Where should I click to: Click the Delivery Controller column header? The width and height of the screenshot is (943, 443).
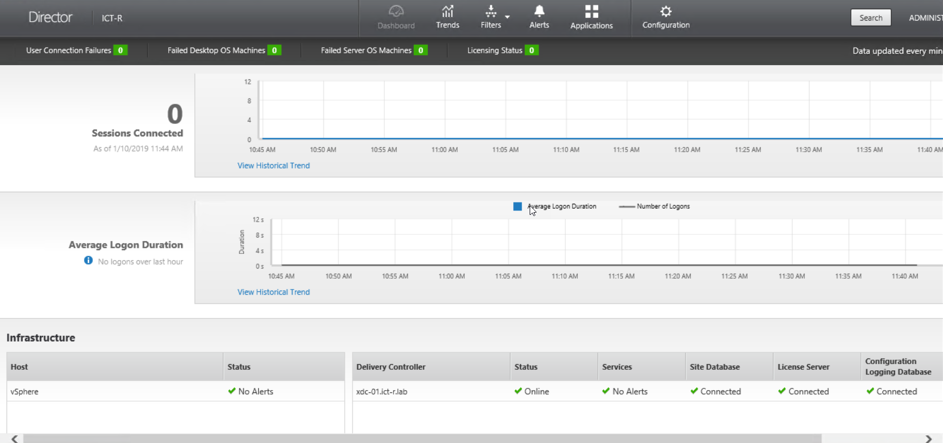431,367
